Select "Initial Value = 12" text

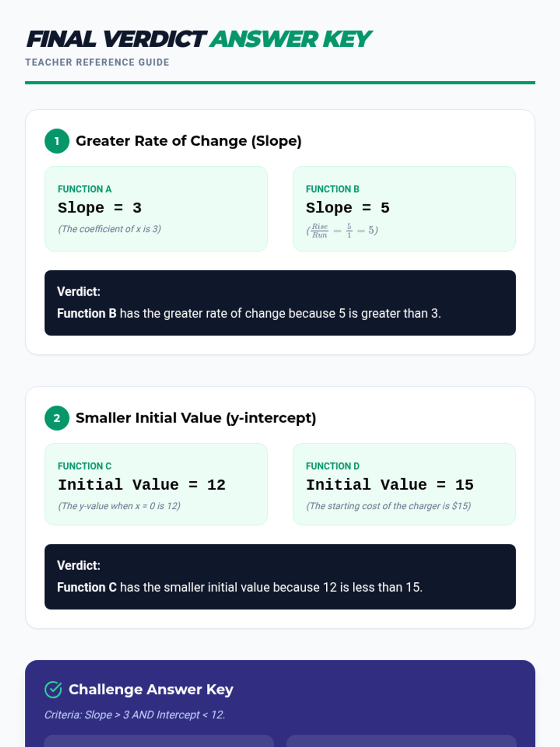(141, 485)
